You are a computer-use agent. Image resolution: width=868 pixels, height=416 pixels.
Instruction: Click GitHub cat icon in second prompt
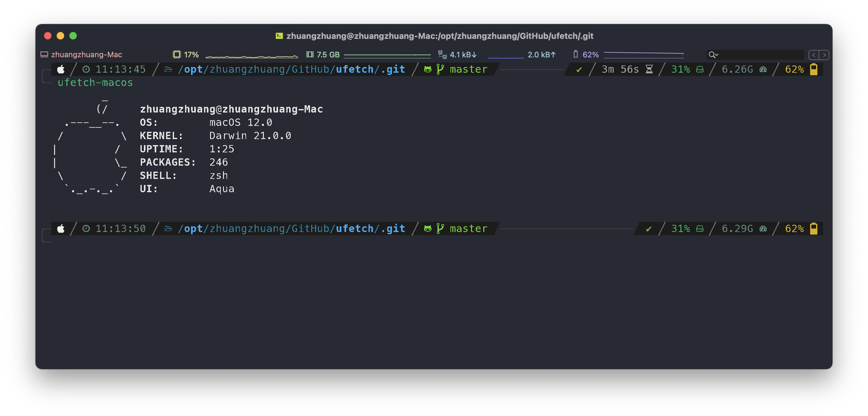click(x=428, y=229)
